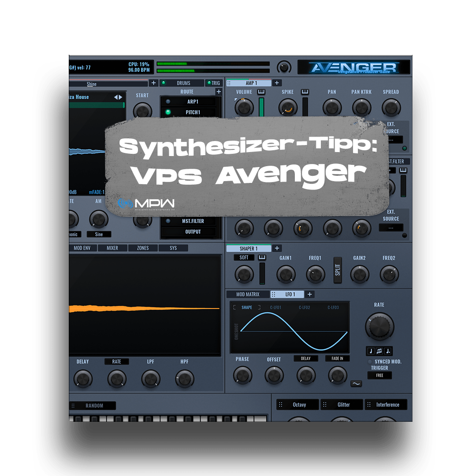The image size is (476, 476).
Task: Grab the drag handle on the AMP 1 tab
Action: click(229, 83)
